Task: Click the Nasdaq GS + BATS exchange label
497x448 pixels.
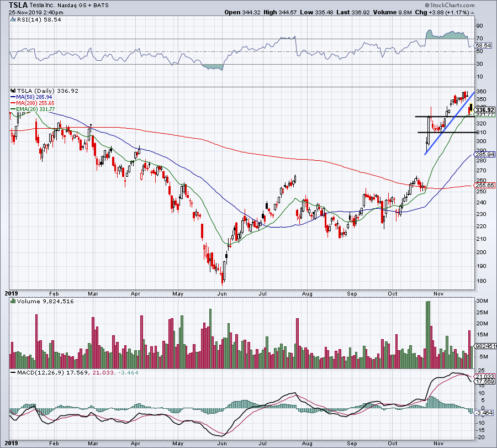Action: click(83, 6)
